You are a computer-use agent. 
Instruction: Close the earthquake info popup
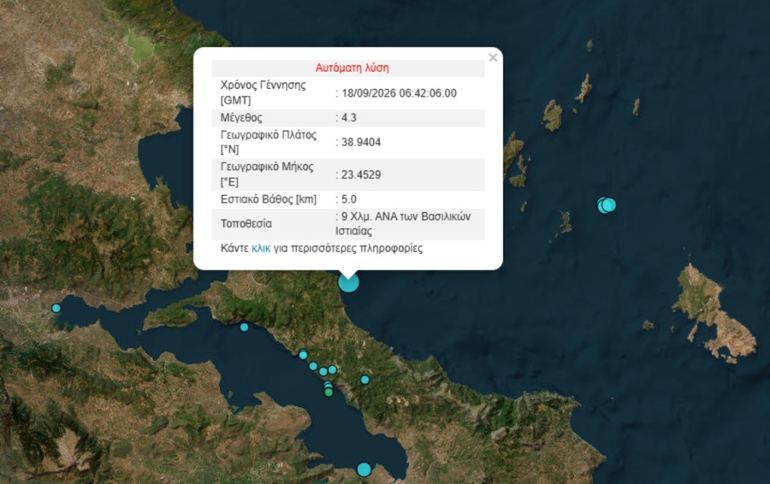(x=493, y=57)
